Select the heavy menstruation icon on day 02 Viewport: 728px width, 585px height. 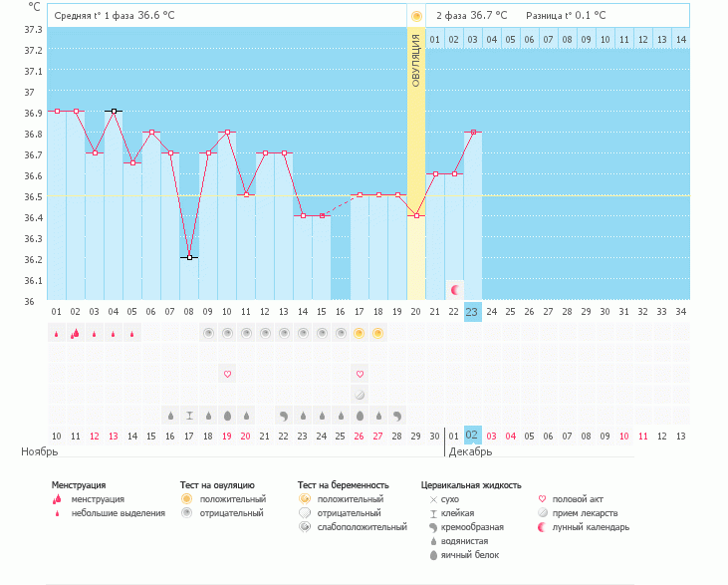75,333
